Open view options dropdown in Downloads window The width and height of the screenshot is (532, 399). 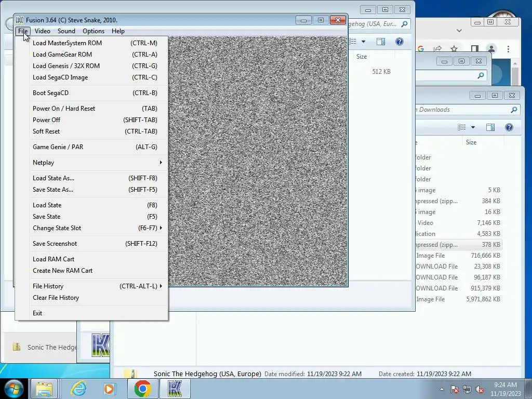pyautogui.click(x=473, y=127)
